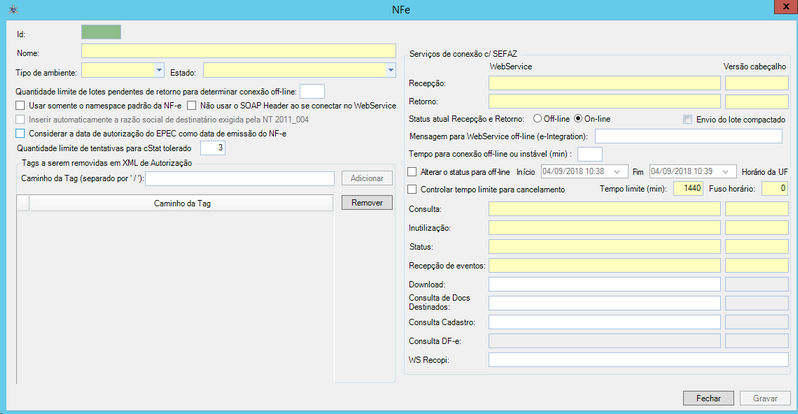Click the Remover button
Screen dimensions: 798x414
pyautogui.click(x=368, y=203)
